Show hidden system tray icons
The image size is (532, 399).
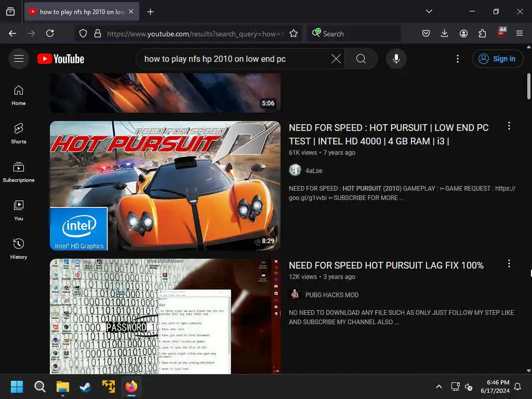click(438, 387)
